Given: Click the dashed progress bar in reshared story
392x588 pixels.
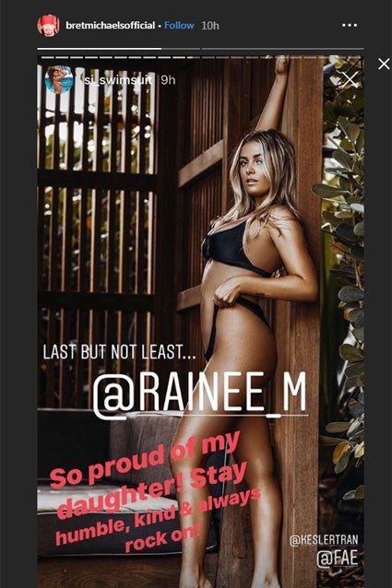Looking at the screenshot, I should [x=201, y=57].
